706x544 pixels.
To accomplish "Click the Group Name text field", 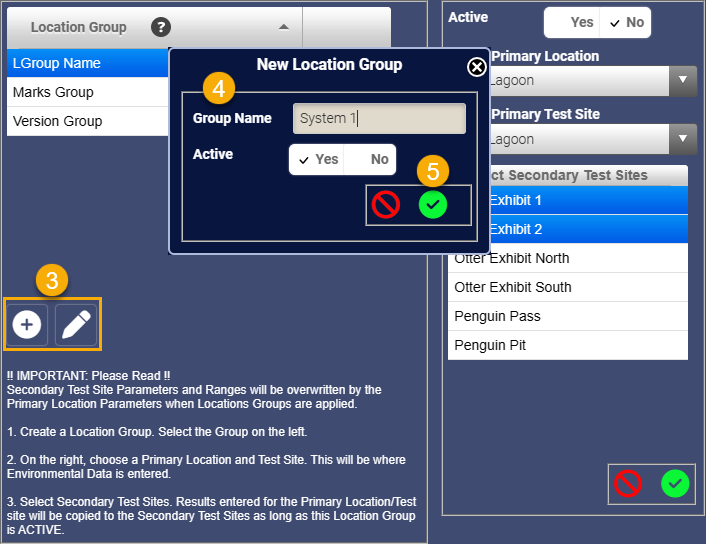I will [380, 118].
